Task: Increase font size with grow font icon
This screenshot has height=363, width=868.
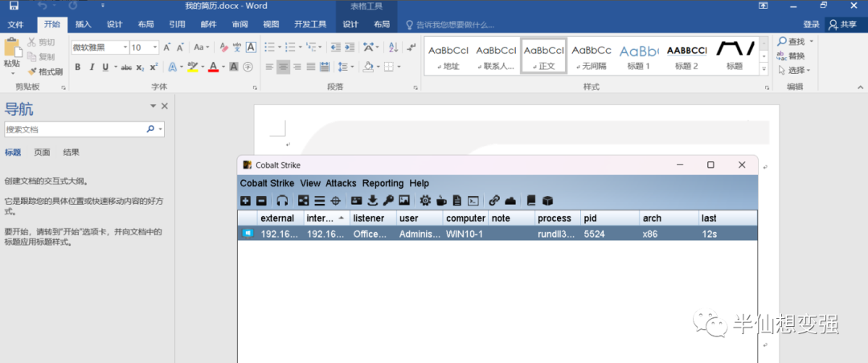Action: coord(166,47)
